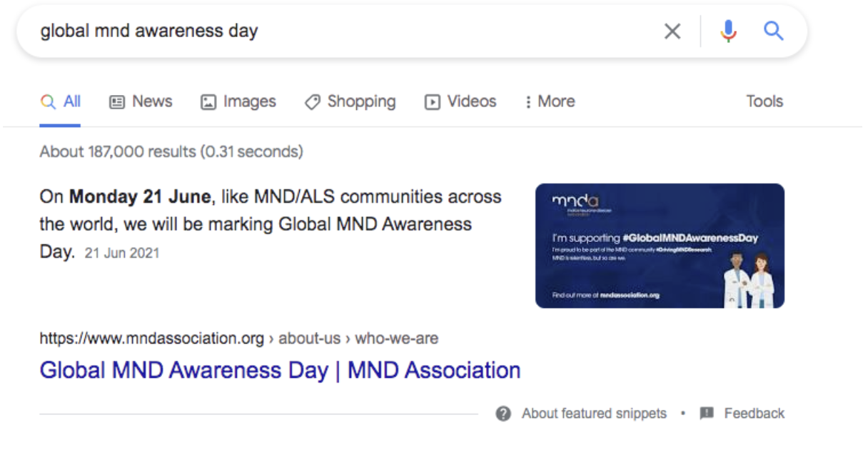
Task: Click the 21 Jun 2021 snippet date
Action: click(121, 253)
